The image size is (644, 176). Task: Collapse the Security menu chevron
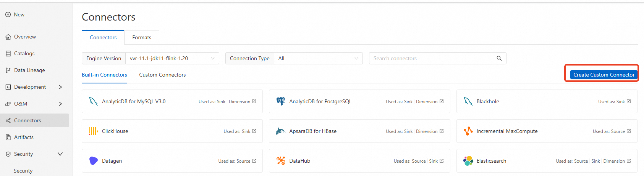[x=60, y=154]
